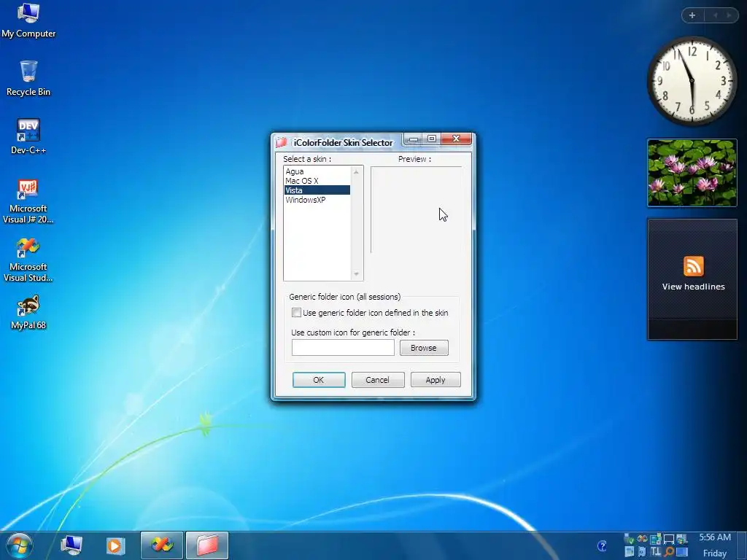Click the green checkmark safely-remove tray icon
Viewport: 747px width, 560px height.
click(x=629, y=539)
